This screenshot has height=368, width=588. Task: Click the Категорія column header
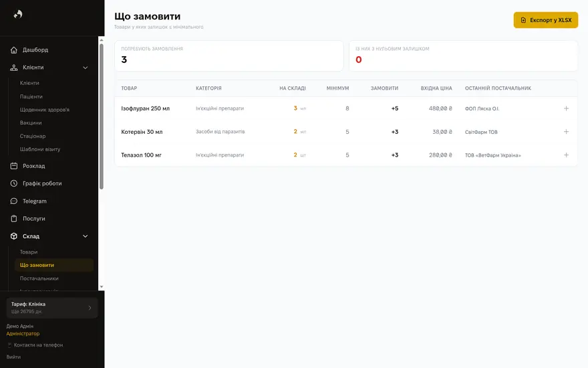coord(208,88)
